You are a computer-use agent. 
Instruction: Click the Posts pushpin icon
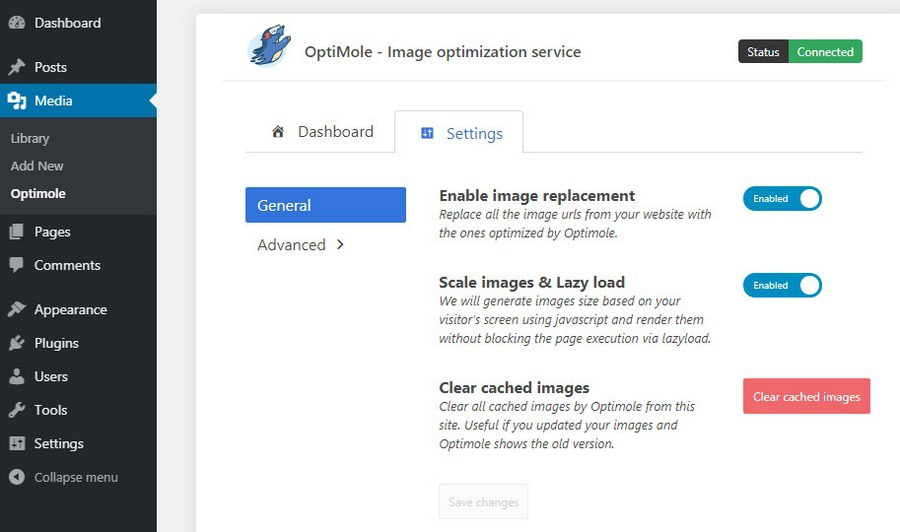[17, 67]
